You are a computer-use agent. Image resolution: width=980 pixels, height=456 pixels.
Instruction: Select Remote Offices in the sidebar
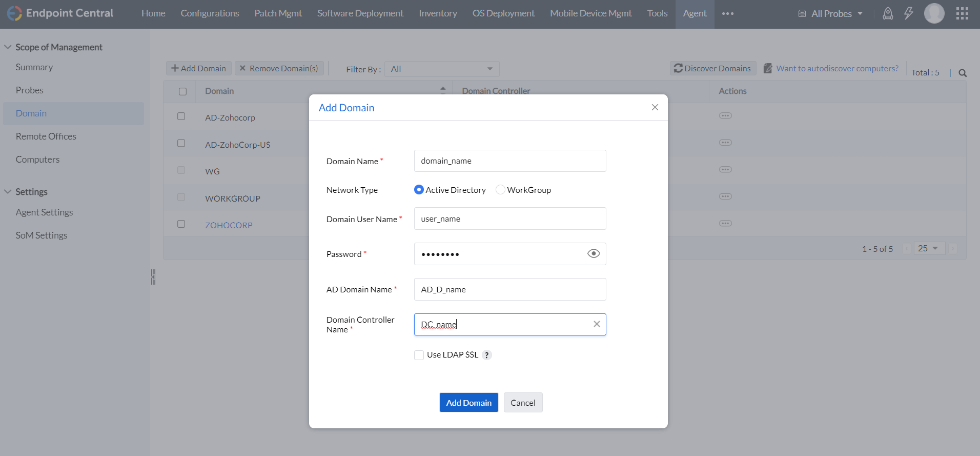46,136
